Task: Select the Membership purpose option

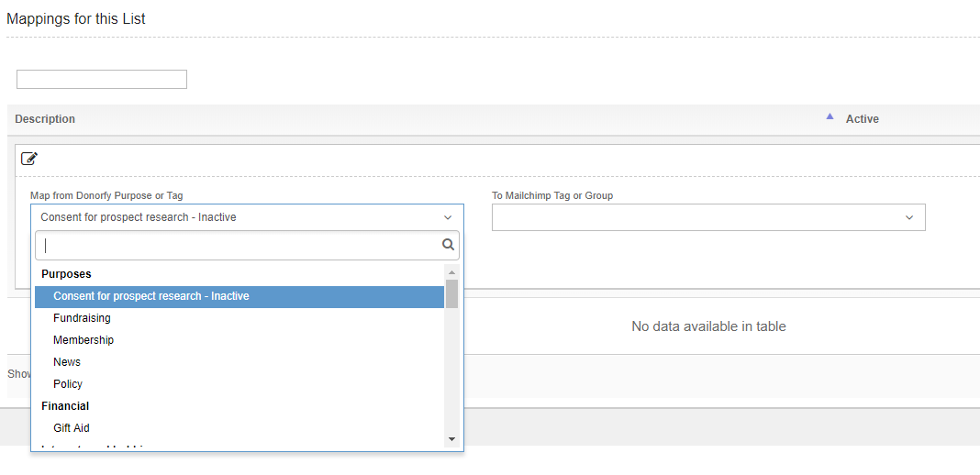Action: click(84, 340)
